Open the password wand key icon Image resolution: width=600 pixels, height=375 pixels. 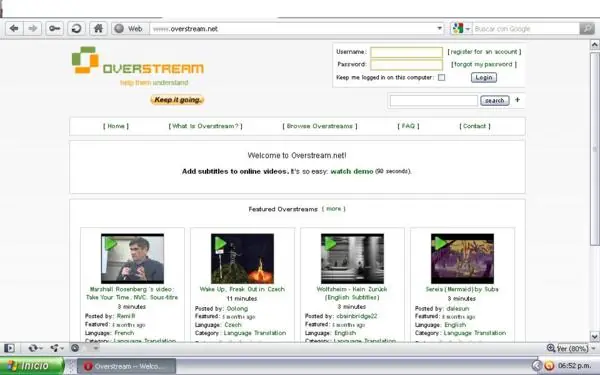[54, 28]
